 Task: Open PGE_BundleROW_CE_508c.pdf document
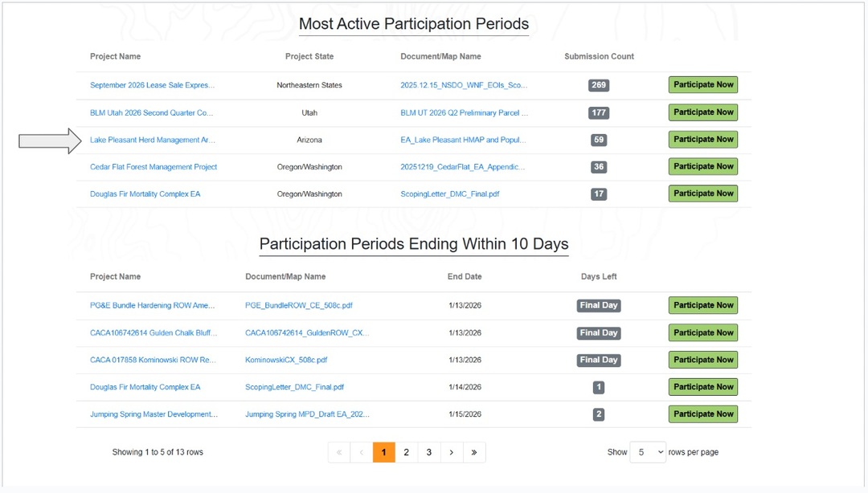pos(299,306)
